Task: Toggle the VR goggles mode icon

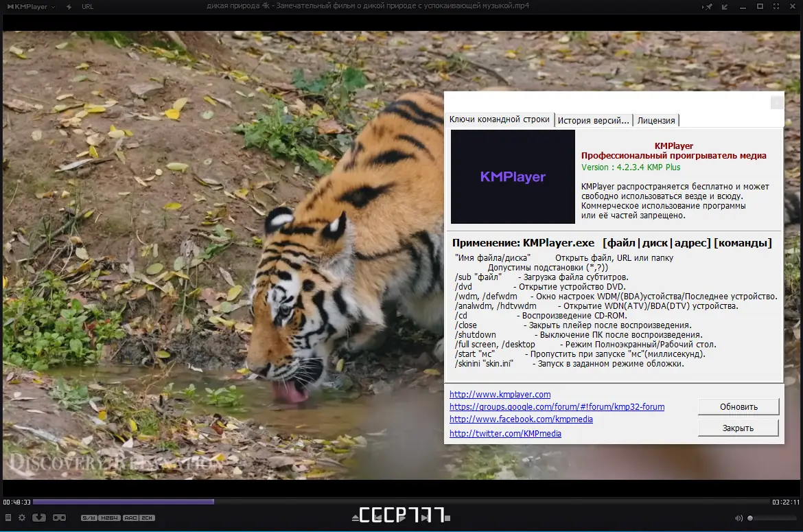Action: click(x=60, y=518)
